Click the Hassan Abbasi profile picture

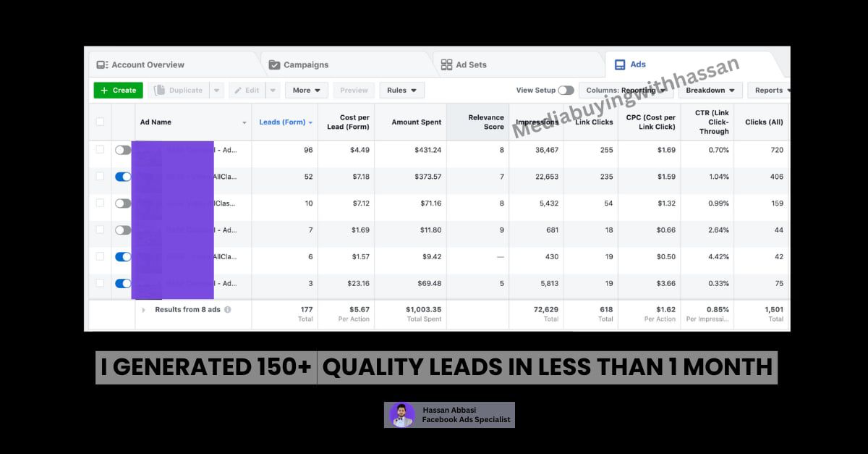(x=402, y=415)
